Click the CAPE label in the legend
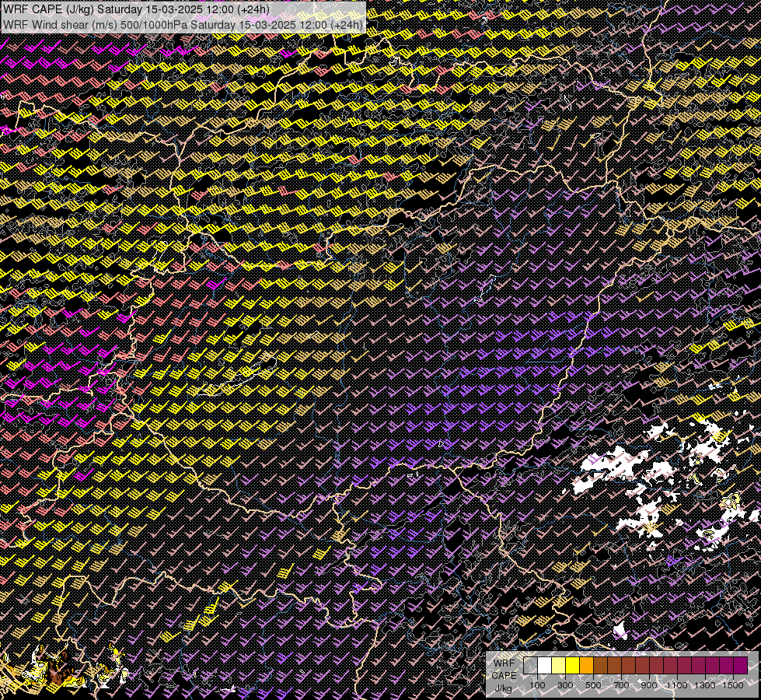Image resolution: width=761 pixels, height=700 pixels. [504, 676]
